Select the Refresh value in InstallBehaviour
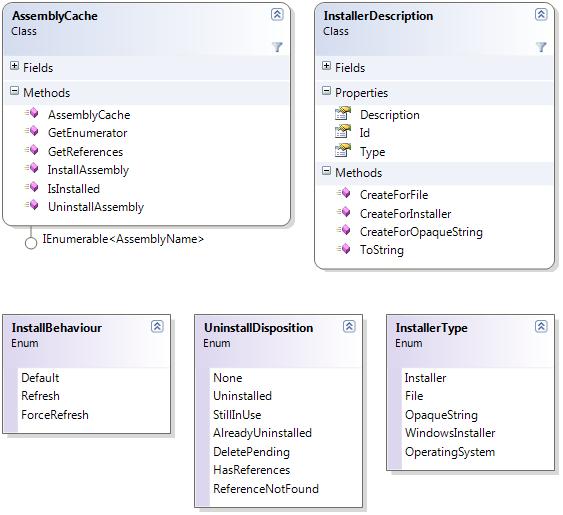Viewport: 563px width, 515px height. point(41,396)
